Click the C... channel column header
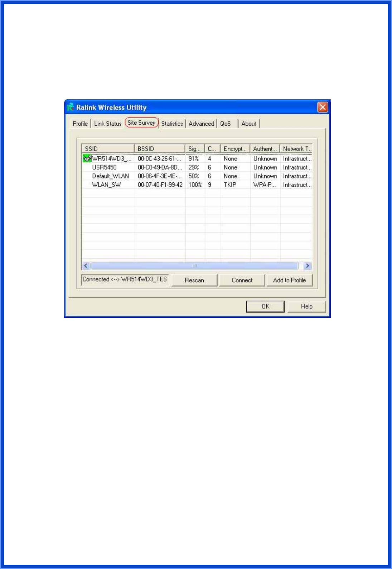 point(212,149)
